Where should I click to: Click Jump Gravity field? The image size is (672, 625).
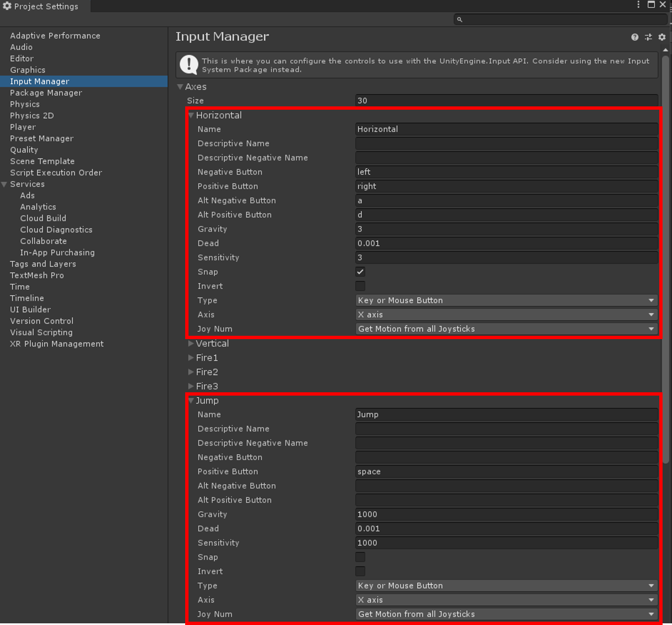pos(507,514)
